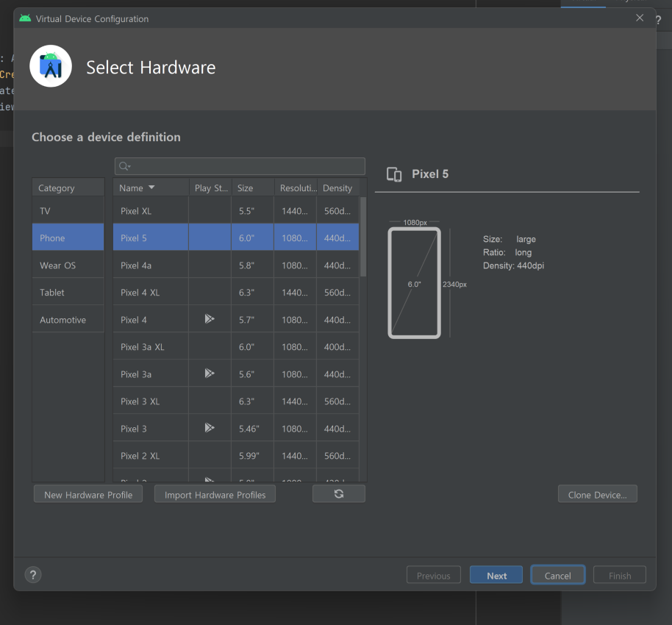This screenshot has width=672, height=625.
Task: Click the Play Store column header
Action: click(211, 187)
